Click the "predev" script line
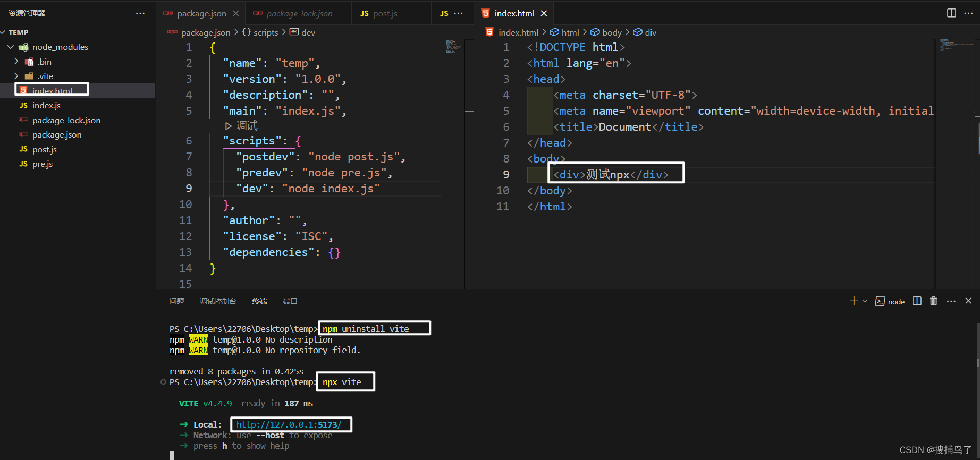 (x=314, y=173)
